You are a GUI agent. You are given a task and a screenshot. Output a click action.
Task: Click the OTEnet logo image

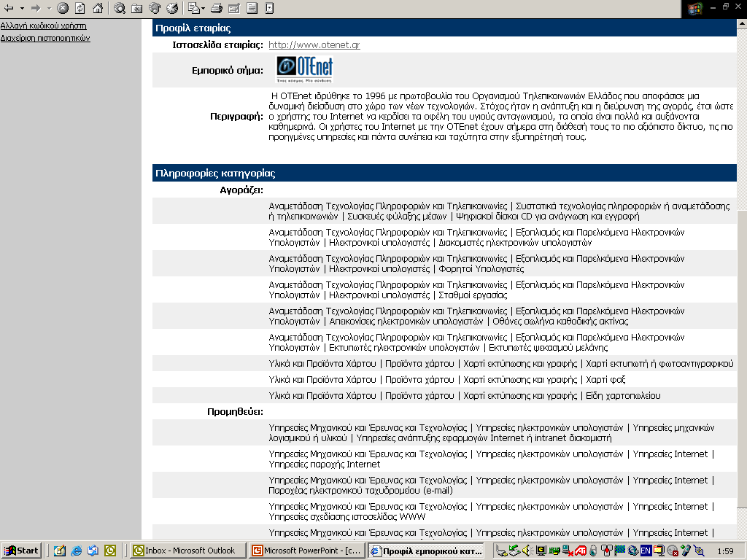304,69
